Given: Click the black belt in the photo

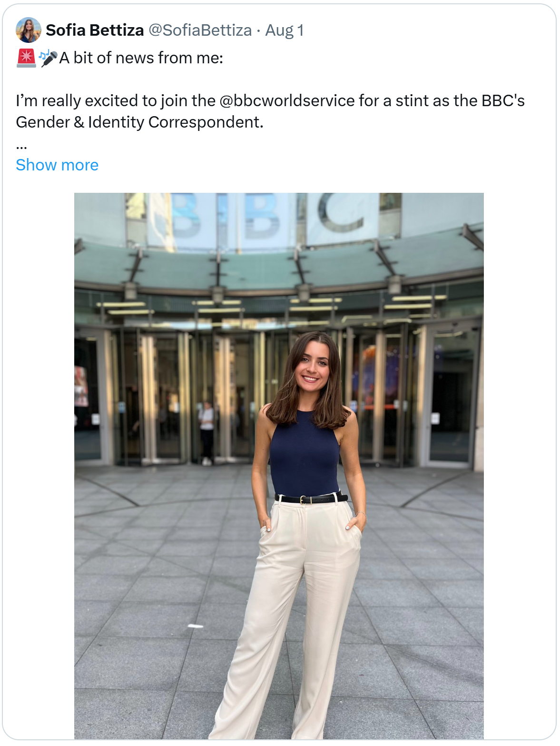Looking at the screenshot, I should (x=312, y=499).
